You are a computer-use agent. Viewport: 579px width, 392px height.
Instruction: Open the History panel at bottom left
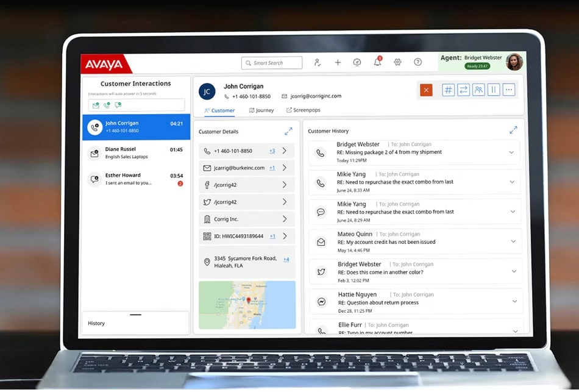pyautogui.click(x=135, y=323)
